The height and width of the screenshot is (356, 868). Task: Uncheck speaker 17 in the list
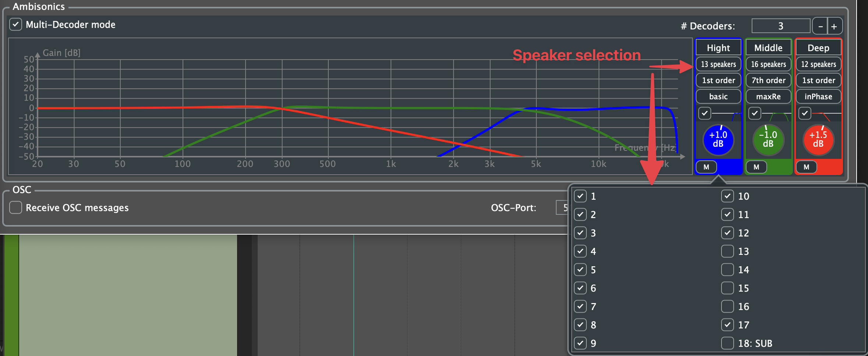point(727,325)
